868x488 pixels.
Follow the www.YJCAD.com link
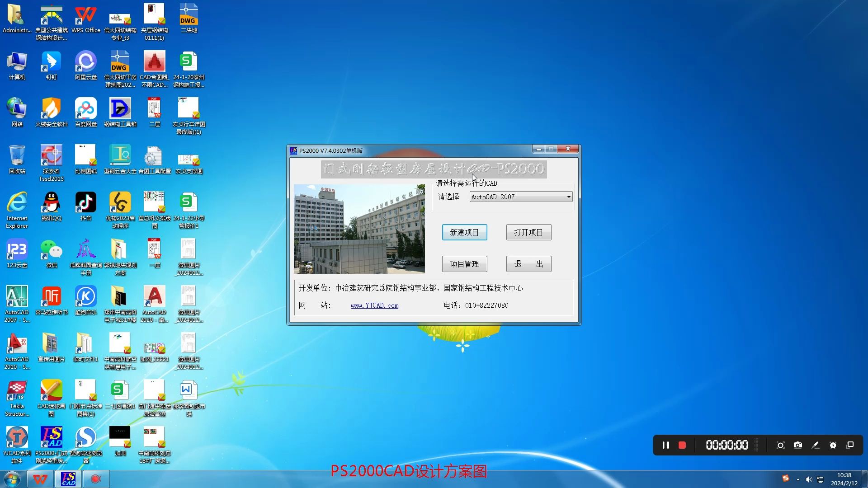tap(374, 305)
